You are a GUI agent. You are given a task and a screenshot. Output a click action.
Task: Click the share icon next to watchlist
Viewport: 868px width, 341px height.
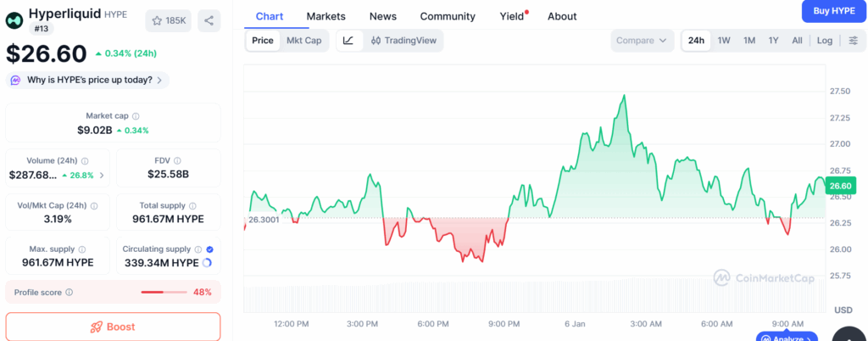pos(209,20)
